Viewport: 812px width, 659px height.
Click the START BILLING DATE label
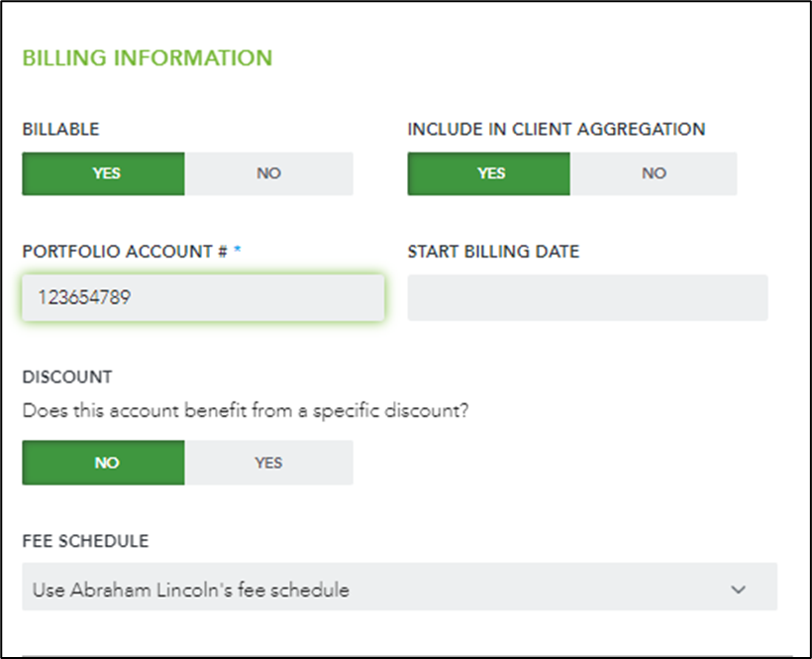(493, 252)
